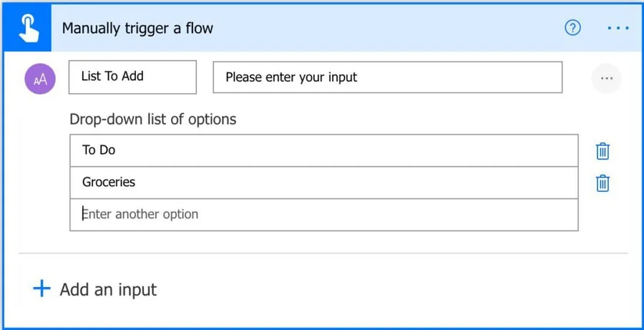Click blank space right of the Drop-down list label
The image size is (644, 330).
pyautogui.click(x=415, y=120)
